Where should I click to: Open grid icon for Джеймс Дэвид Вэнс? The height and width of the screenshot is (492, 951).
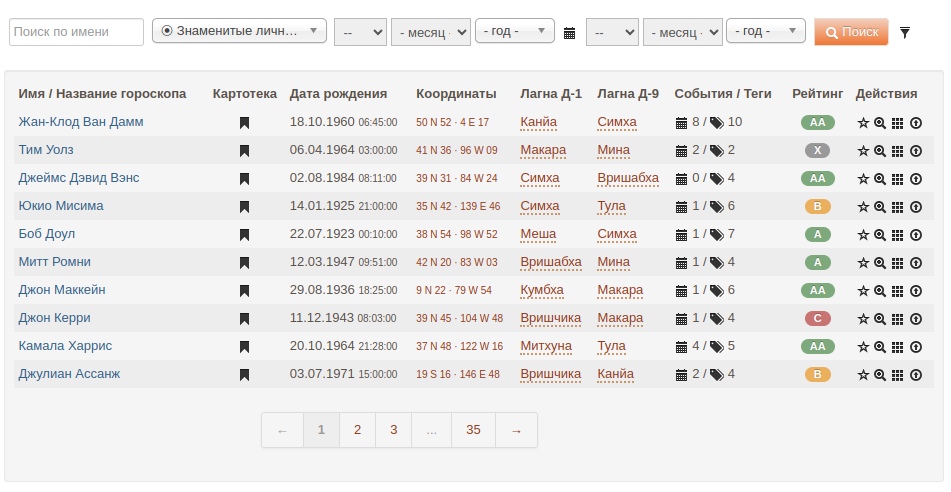coord(898,179)
